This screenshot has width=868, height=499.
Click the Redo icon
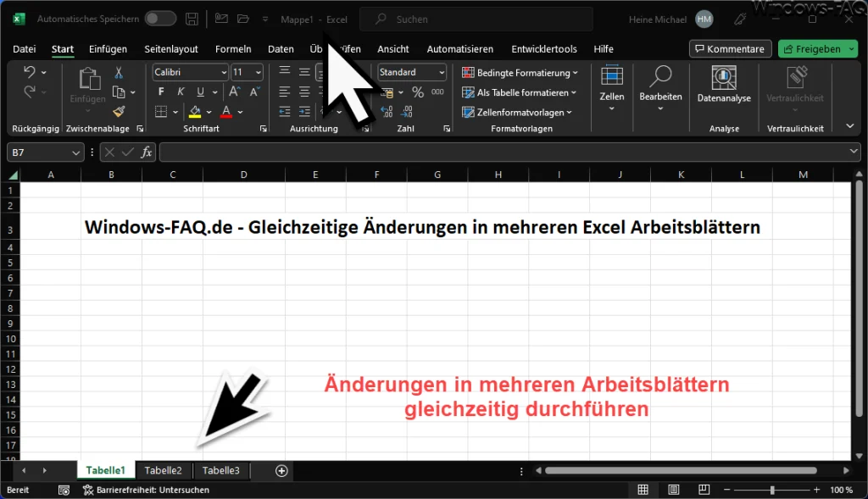tap(30, 91)
